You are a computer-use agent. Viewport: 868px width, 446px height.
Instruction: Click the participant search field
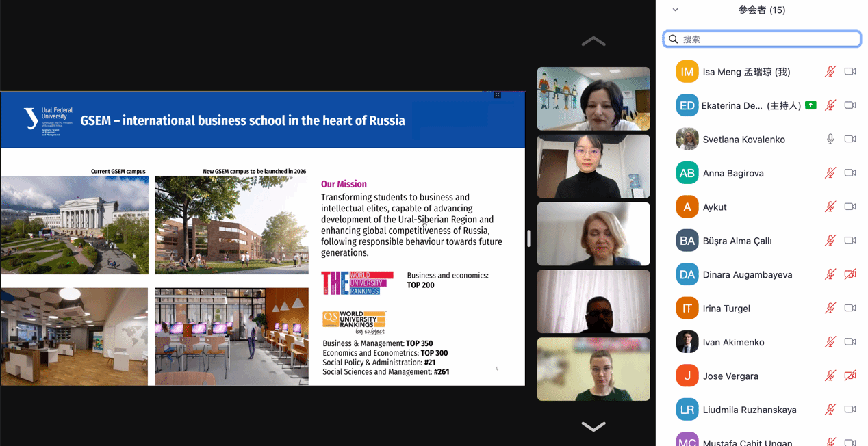point(767,39)
